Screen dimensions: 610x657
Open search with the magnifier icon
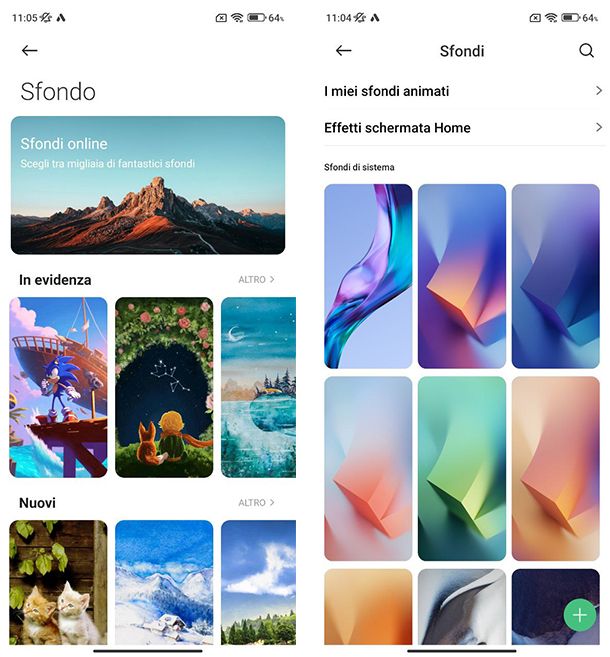[587, 51]
